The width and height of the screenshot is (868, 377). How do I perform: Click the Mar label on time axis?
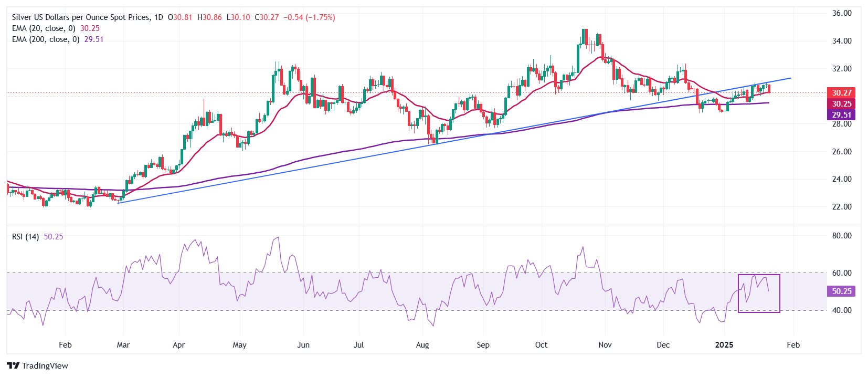[x=123, y=345]
